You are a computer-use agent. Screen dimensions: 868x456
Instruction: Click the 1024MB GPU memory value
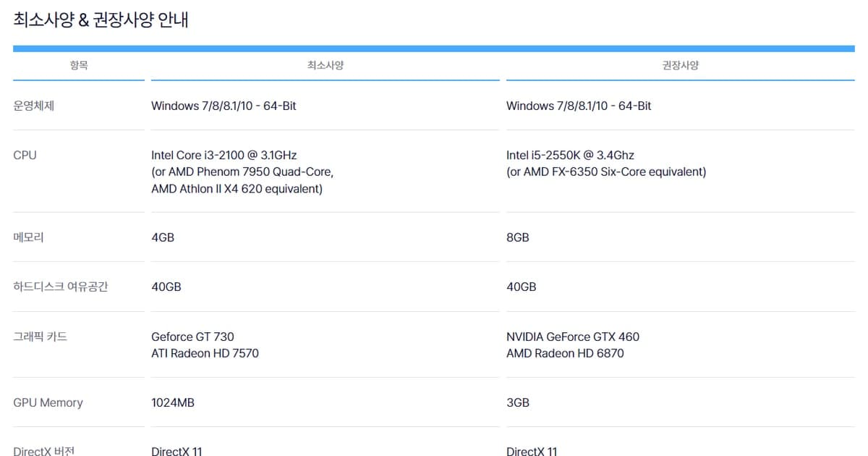(x=173, y=402)
